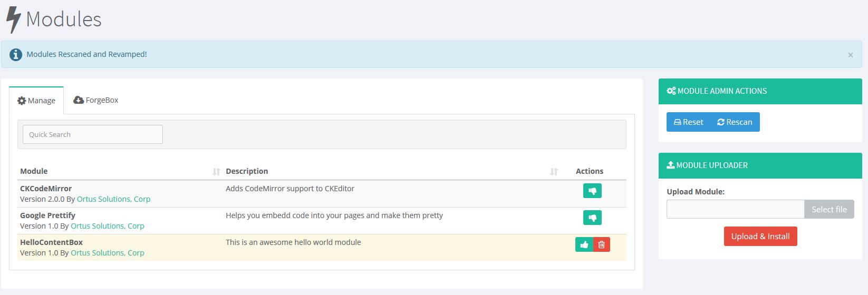Click the Upload & Install button
This screenshot has height=295, width=868.
click(760, 236)
